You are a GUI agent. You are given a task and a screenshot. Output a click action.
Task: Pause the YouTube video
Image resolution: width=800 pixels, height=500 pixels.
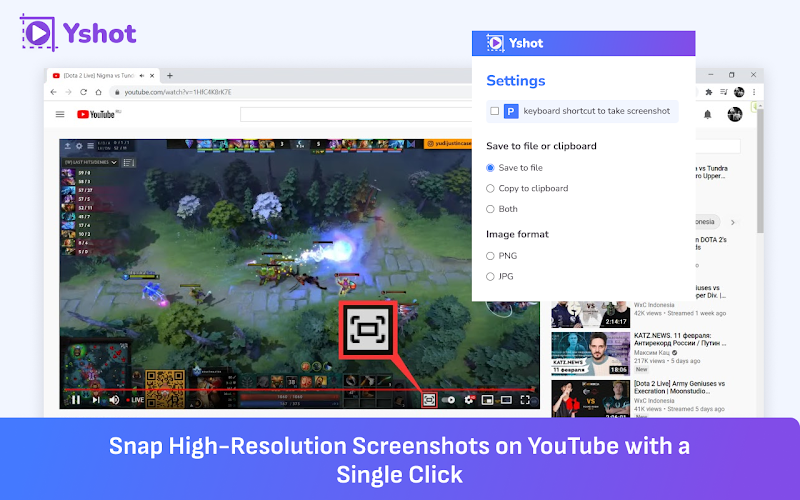76,400
